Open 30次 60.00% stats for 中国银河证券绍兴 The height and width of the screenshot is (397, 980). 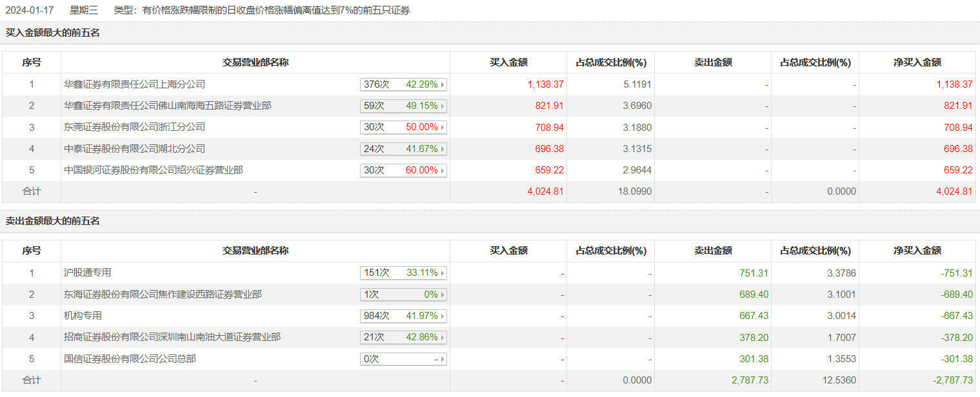coord(403,171)
